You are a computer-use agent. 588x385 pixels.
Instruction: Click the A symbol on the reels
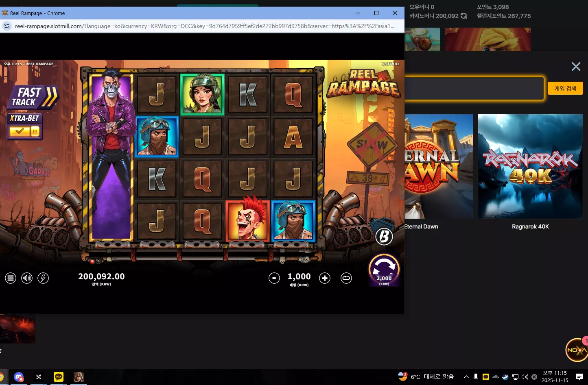293,137
